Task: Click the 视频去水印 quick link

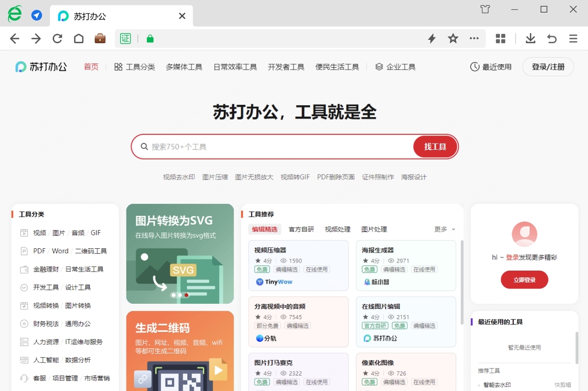Action: (179, 177)
